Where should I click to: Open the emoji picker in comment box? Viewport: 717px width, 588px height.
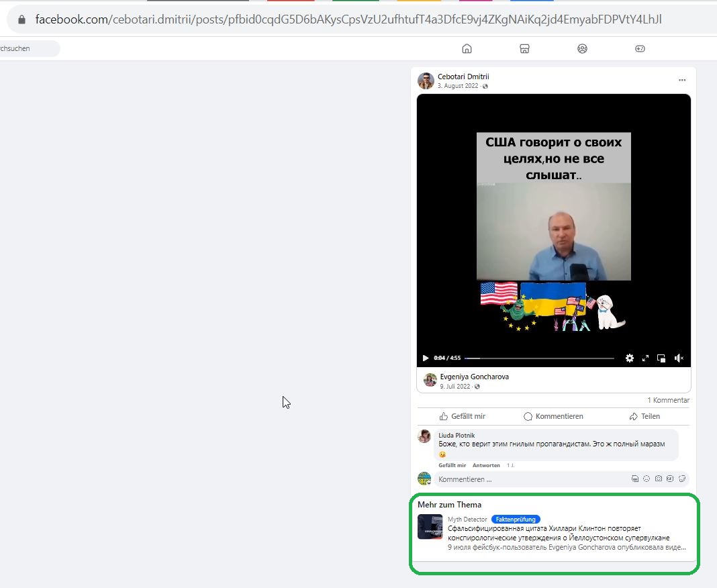pyautogui.click(x=647, y=479)
